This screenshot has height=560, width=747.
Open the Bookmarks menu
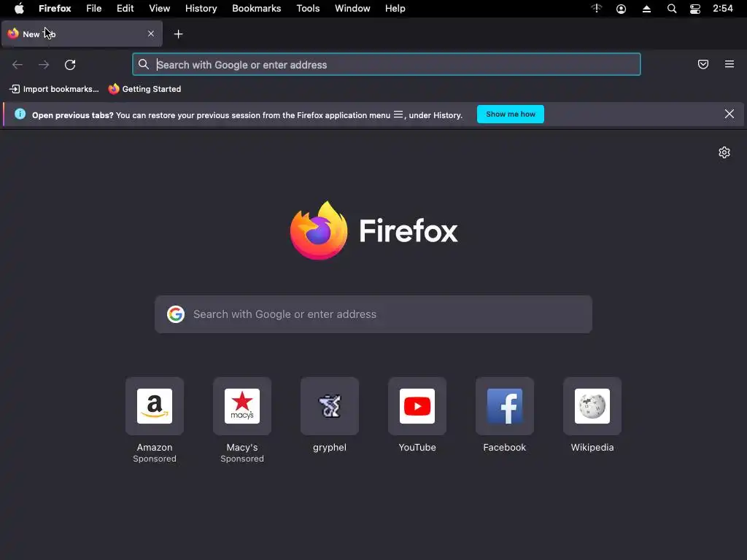[x=256, y=9]
